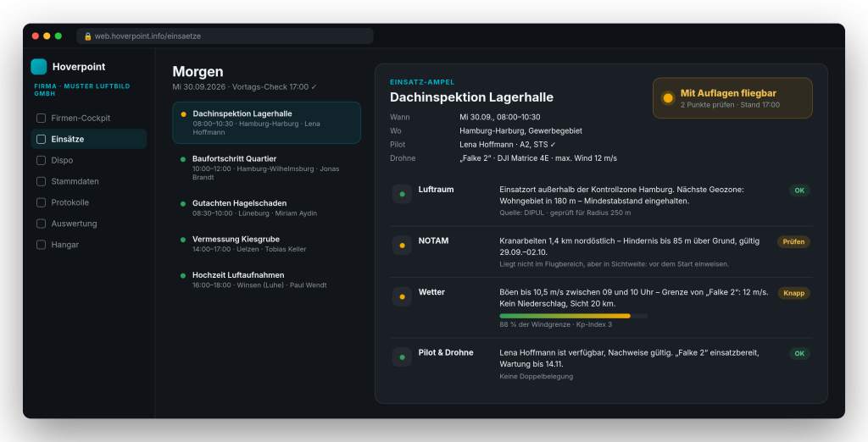
Task: Click the Dachinspektion Lagerhalle detail title
Action: point(471,97)
